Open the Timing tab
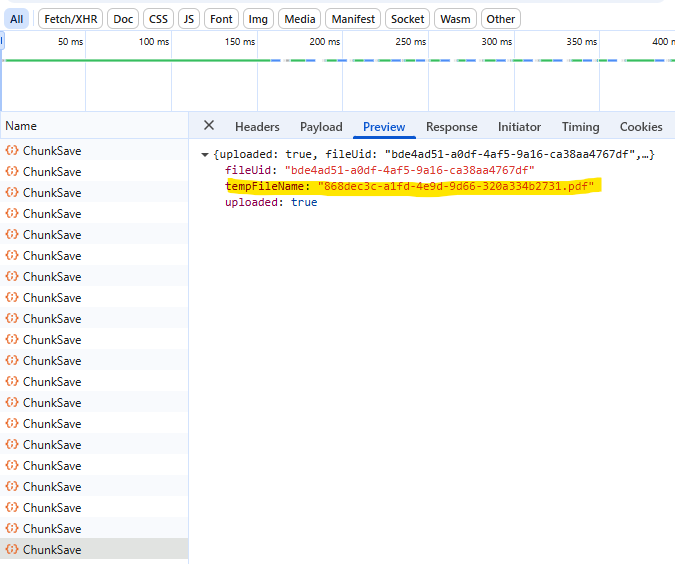The width and height of the screenshot is (675, 564). coord(580,127)
